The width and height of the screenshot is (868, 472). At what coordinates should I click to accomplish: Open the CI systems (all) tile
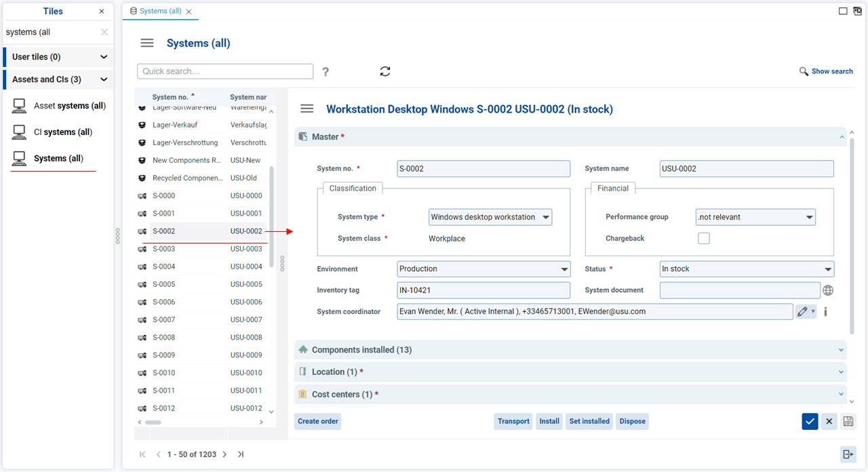[x=63, y=132]
